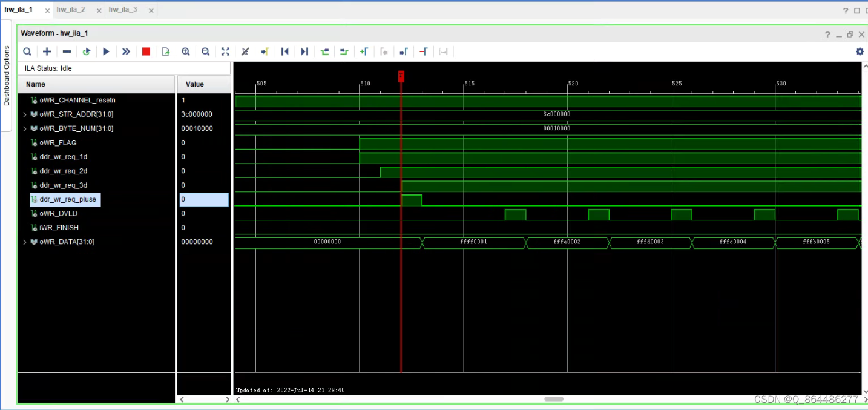The width and height of the screenshot is (868, 410).
Task: Expand the oWR_BYTE_NUM[31:0] signal
Action: pyautogui.click(x=24, y=128)
